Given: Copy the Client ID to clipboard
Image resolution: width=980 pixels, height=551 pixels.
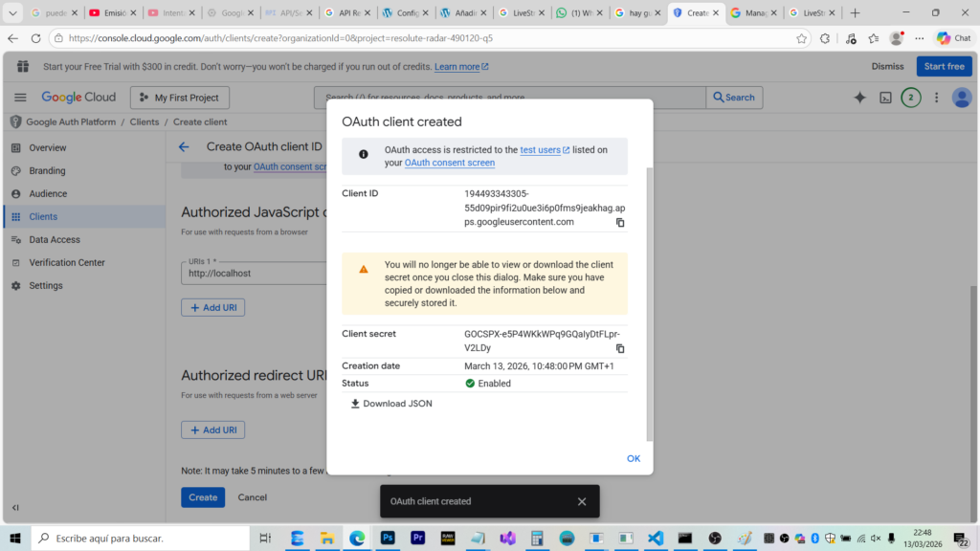Looking at the screenshot, I should (620, 222).
